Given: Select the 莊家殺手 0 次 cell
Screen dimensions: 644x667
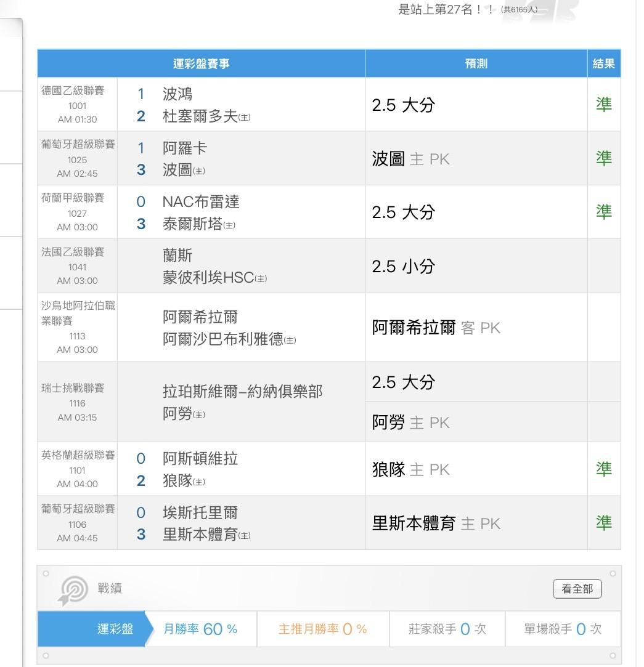Looking at the screenshot, I should coord(447,629).
